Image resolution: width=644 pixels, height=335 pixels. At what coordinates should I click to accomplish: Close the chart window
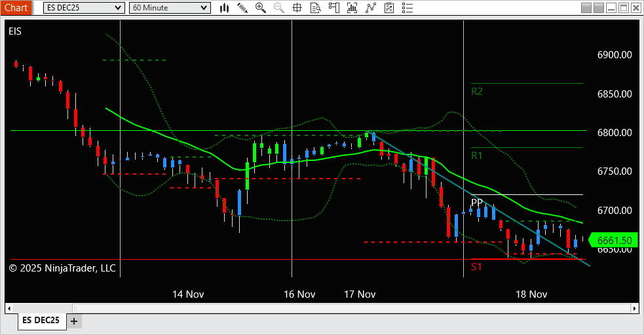pos(635,8)
